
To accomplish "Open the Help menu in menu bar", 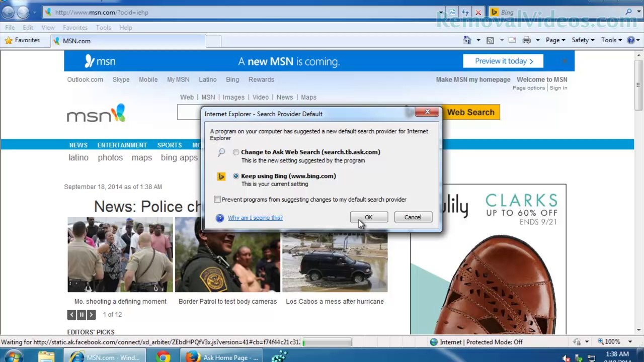I will pos(126,28).
